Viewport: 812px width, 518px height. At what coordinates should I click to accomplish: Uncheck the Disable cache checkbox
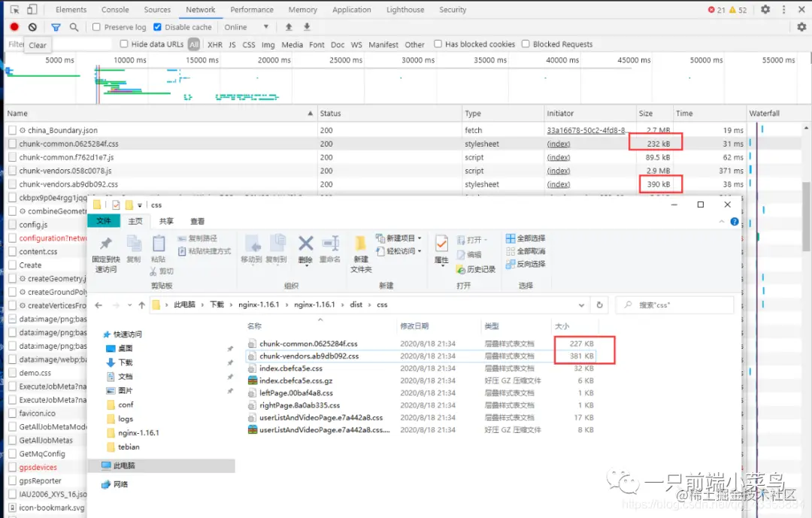click(157, 27)
